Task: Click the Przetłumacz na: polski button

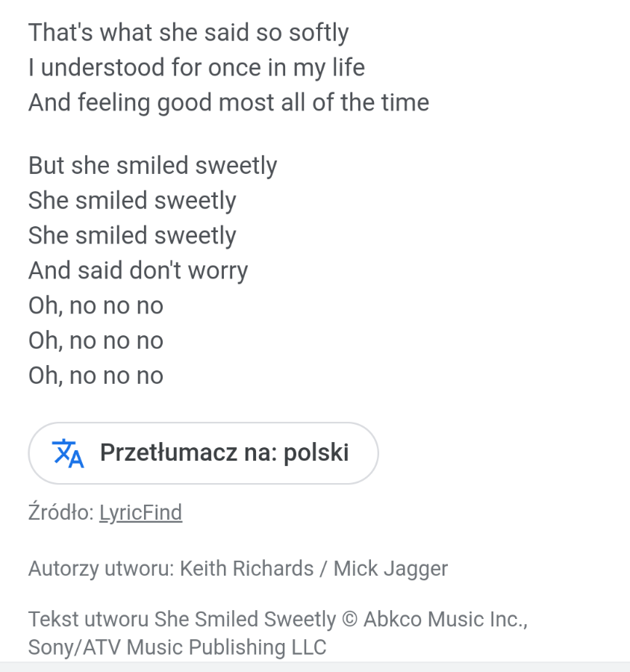Action: click(204, 453)
